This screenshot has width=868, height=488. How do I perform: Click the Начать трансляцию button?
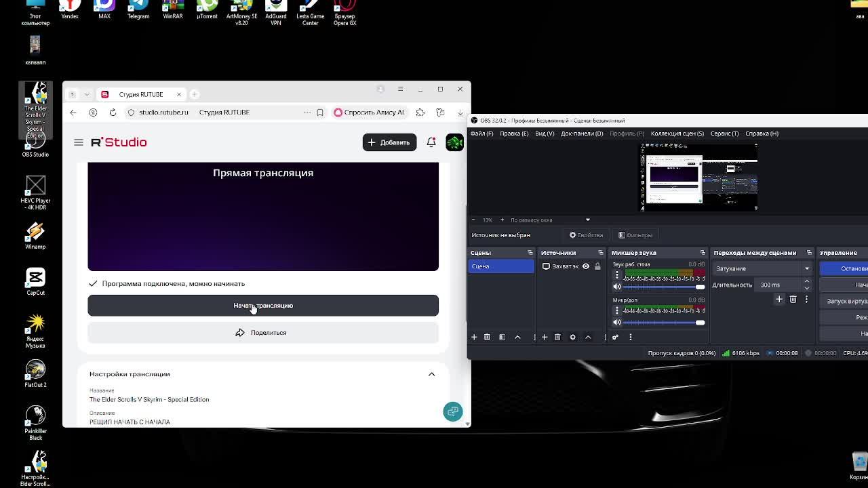click(x=263, y=306)
